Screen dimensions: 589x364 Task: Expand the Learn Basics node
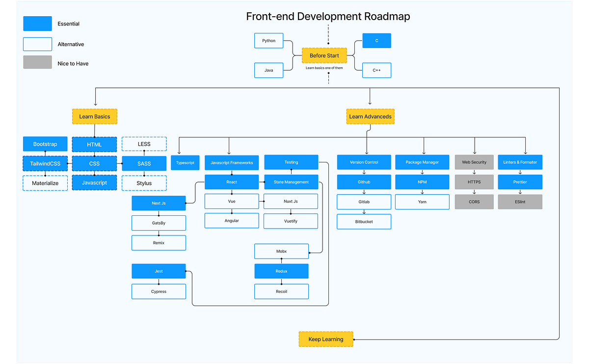pos(94,116)
